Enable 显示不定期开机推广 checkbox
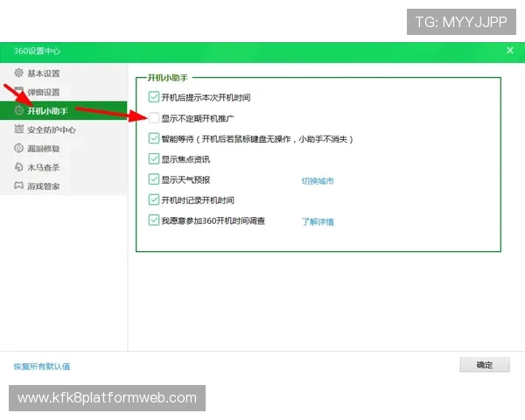 (x=154, y=118)
